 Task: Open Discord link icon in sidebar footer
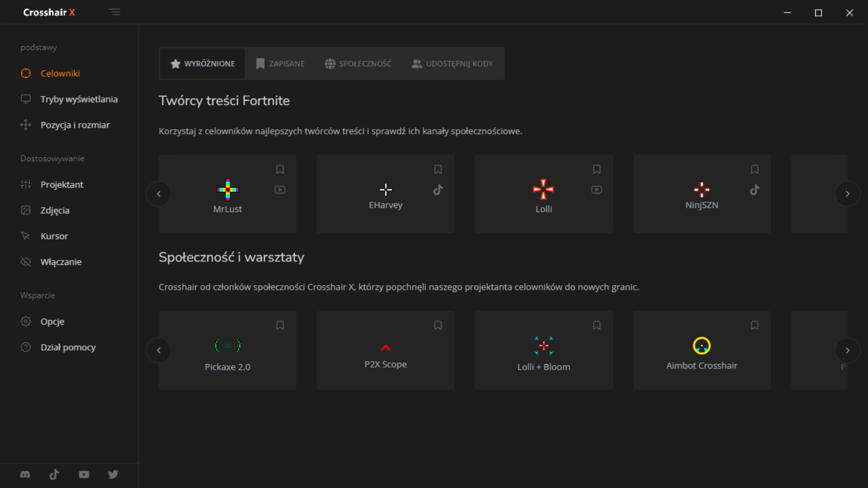coord(25,474)
